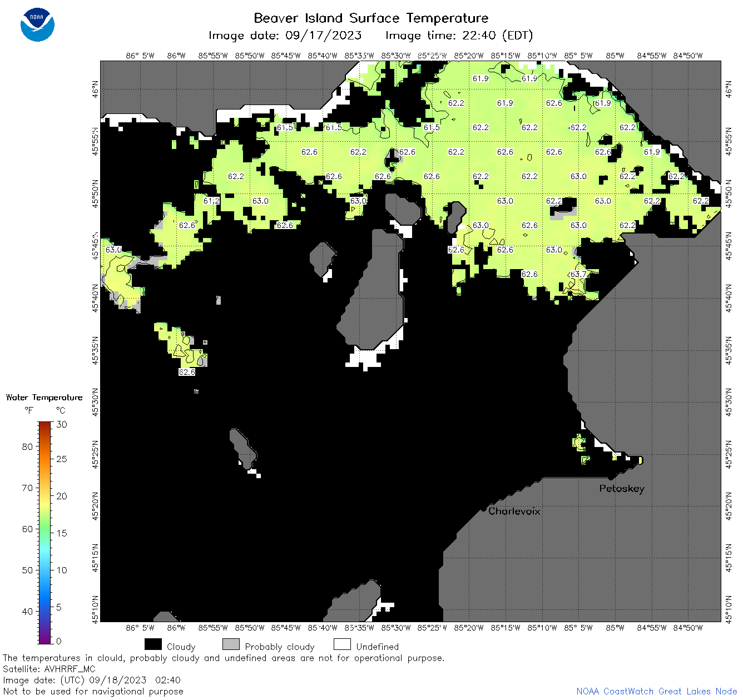Click the Satellite: AVHRRF_MC line
The height and width of the screenshot is (700, 743).
[49, 669]
